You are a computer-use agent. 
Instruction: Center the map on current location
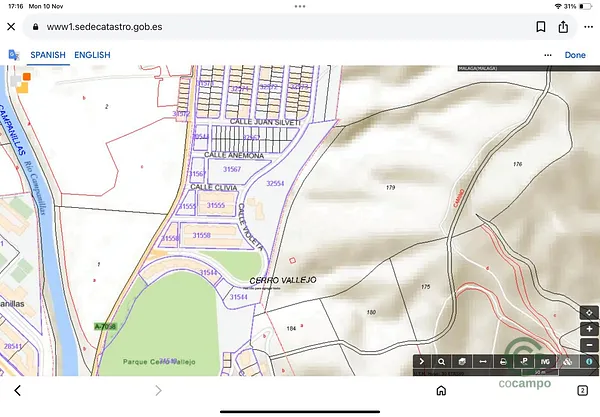[589, 313]
